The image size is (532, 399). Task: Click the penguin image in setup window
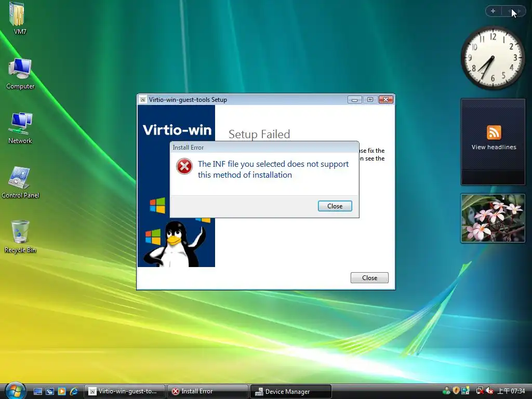point(175,244)
